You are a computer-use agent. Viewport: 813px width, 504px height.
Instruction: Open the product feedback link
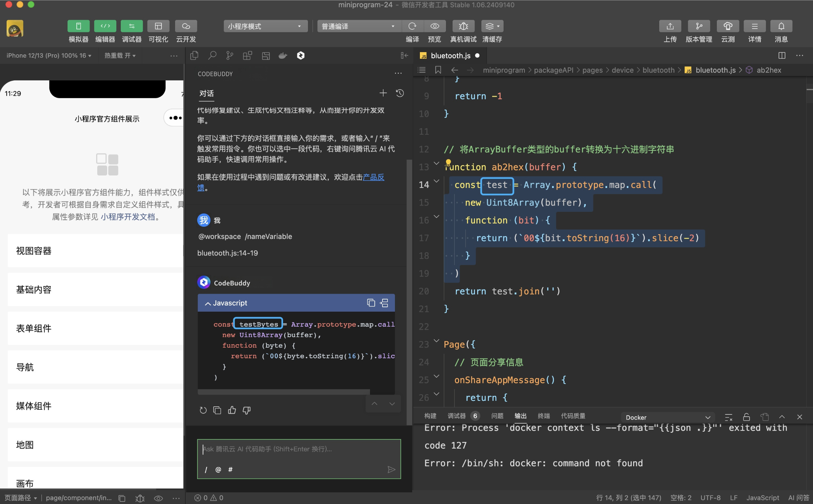point(373,177)
